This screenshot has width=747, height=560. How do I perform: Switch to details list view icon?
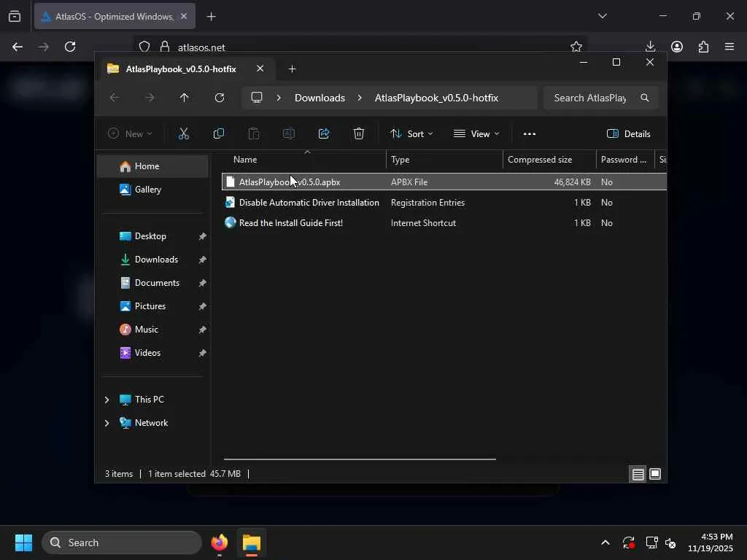pos(638,474)
